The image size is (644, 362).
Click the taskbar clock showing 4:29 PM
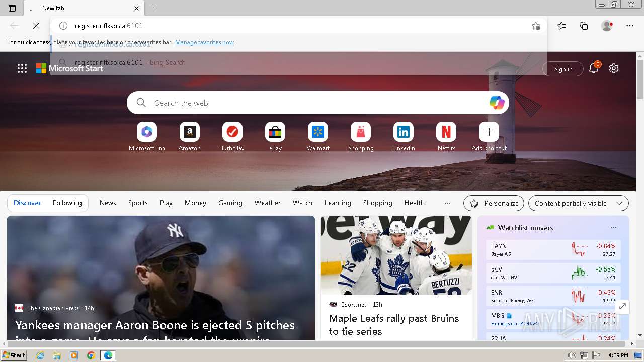(x=618, y=355)
